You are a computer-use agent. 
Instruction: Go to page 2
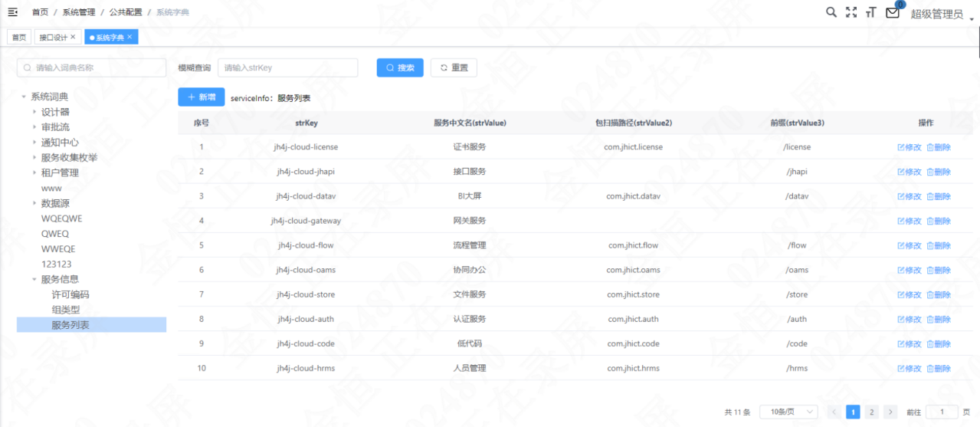pyautogui.click(x=871, y=412)
